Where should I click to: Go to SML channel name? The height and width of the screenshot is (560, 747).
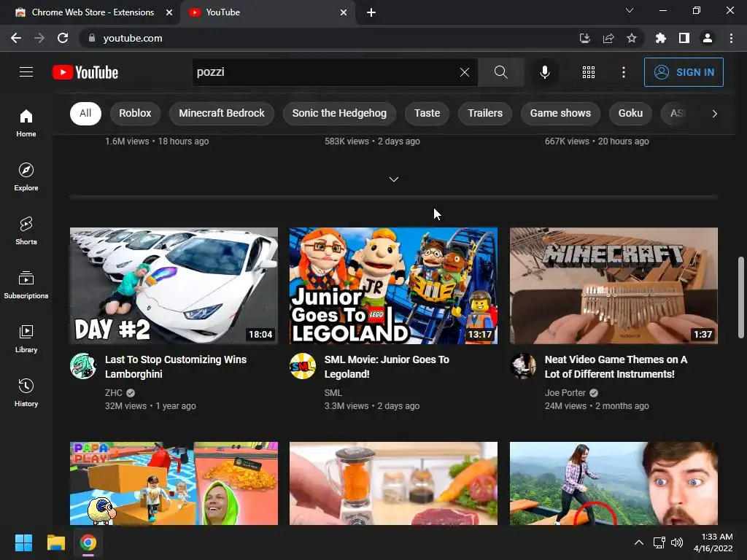[333, 393]
